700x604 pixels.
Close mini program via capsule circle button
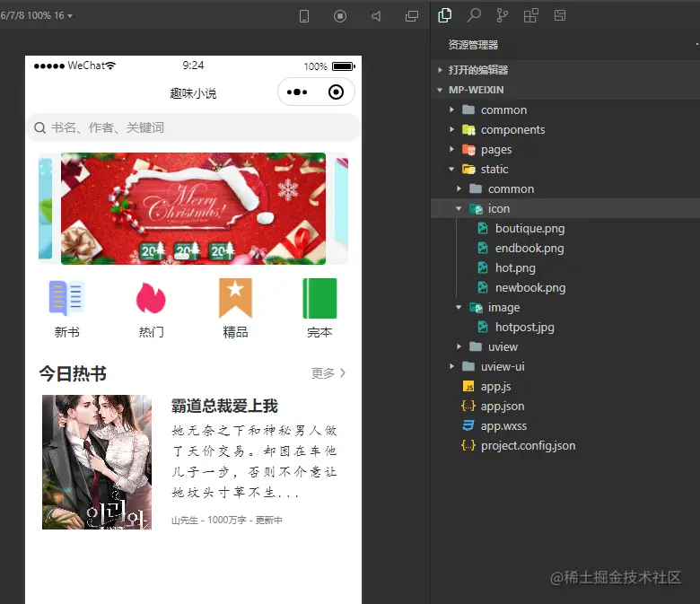336,92
